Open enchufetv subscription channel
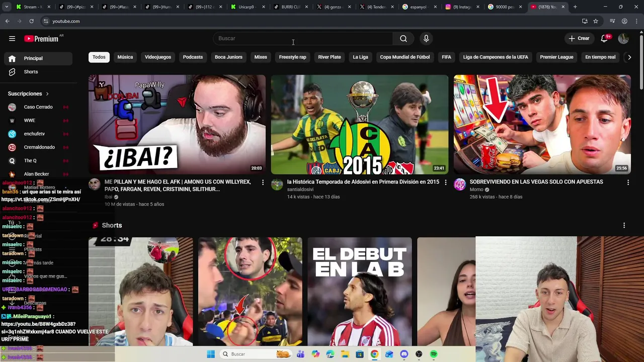Screen dimensions: 644x362 38,134
